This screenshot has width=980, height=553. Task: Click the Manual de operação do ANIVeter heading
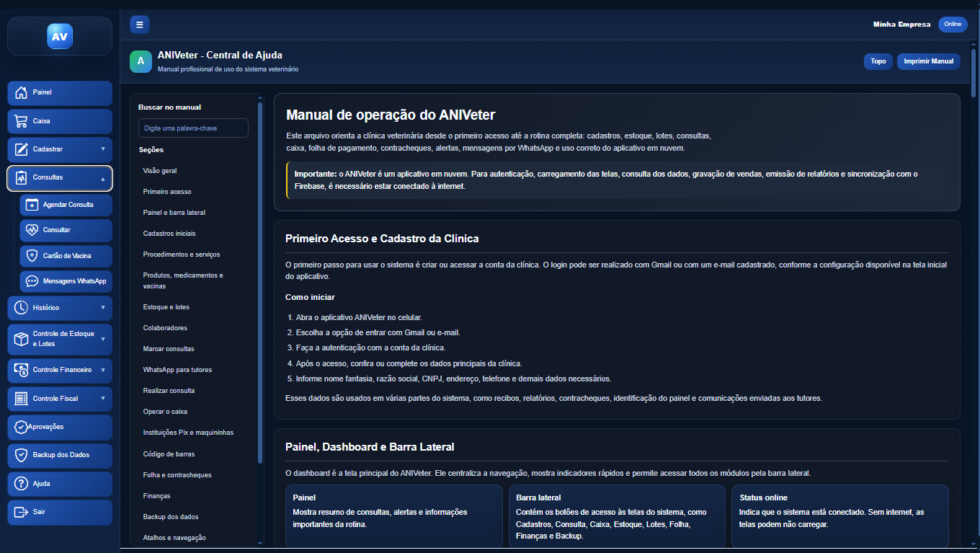point(391,115)
